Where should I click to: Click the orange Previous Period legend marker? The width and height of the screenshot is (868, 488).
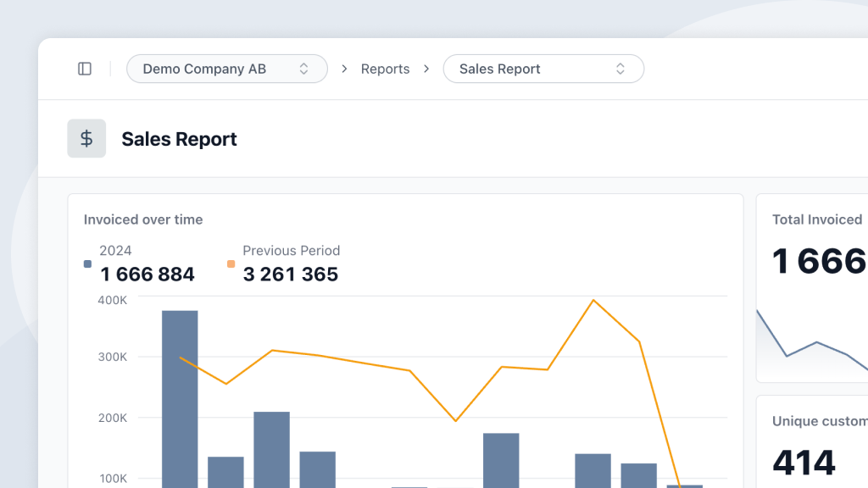[231, 263]
